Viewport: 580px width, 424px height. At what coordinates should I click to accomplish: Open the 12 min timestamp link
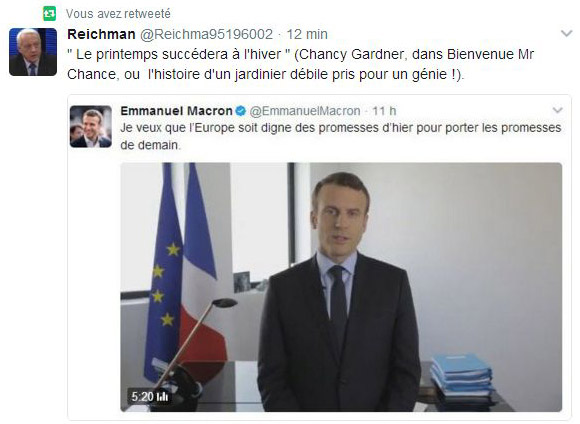(x=307, y=34)
